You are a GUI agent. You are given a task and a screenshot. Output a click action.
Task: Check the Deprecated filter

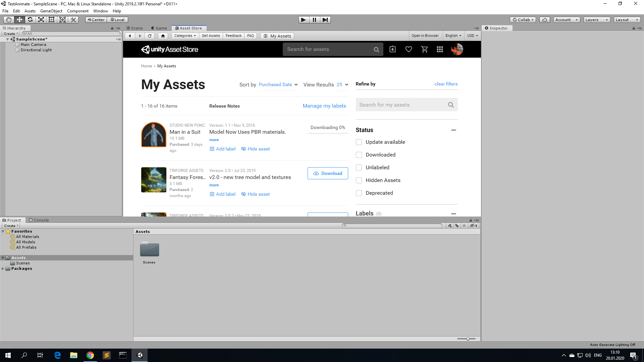point(359,193)
